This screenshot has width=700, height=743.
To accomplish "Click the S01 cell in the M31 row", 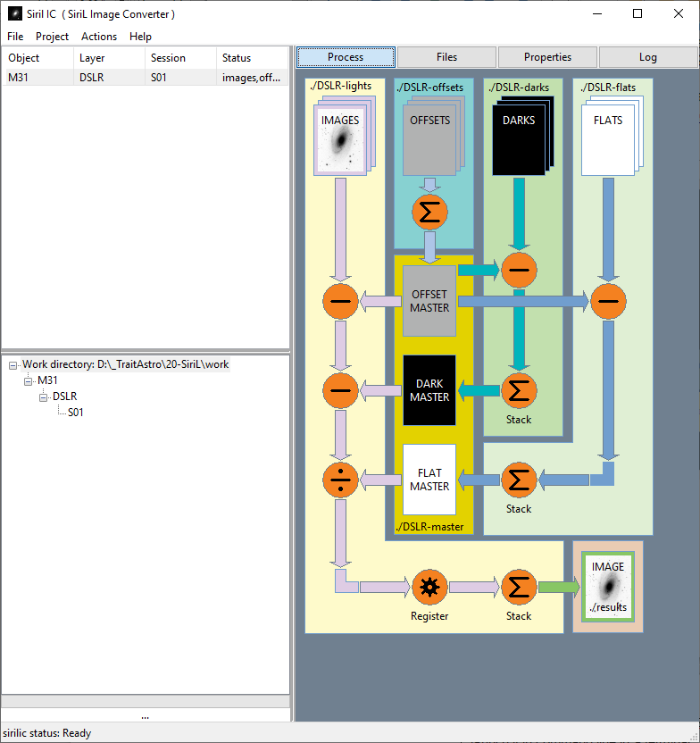I will click(x=181, y=77).
